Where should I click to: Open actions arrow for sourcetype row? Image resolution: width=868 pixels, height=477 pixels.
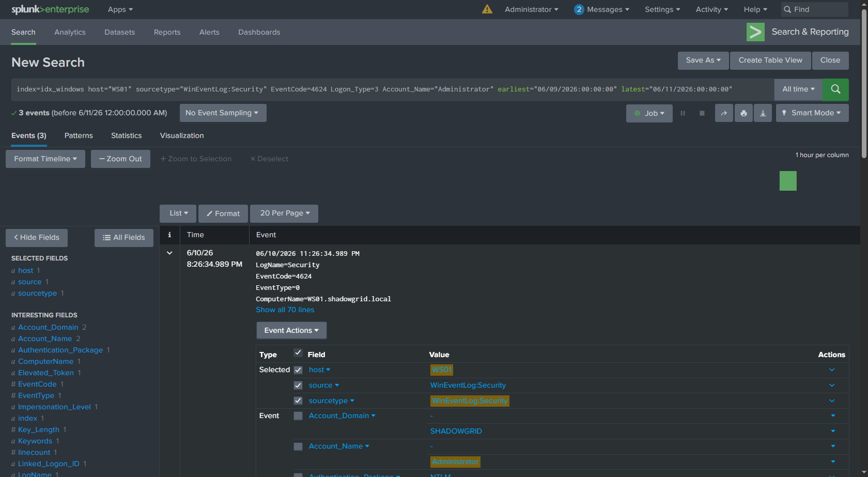click(832, 401)
